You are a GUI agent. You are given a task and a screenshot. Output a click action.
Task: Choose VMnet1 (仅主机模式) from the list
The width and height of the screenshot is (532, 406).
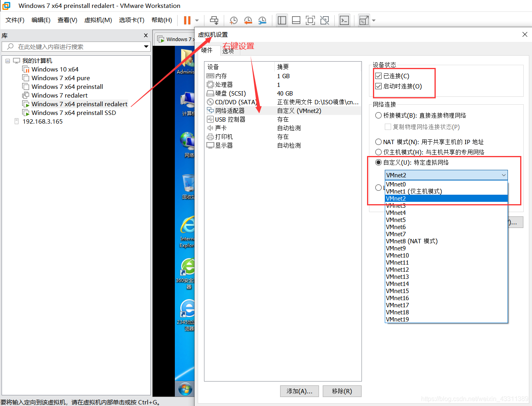(446, 192)
